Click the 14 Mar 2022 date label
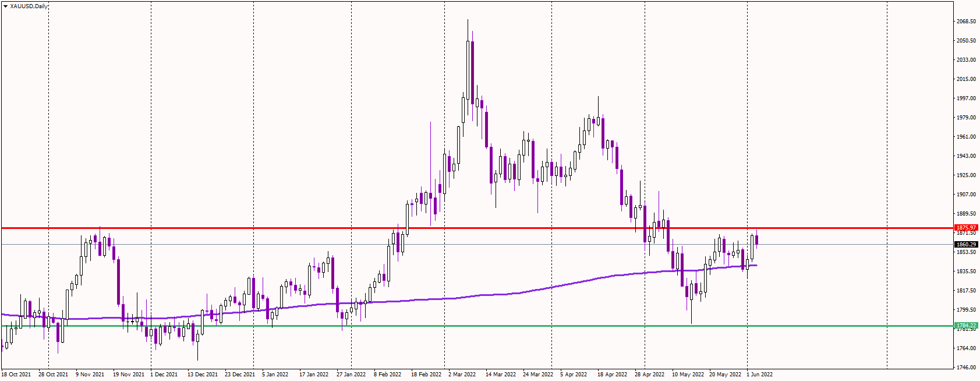Image resolution: width=980 pixels, height=381 pixels. [x=501, y=375]
